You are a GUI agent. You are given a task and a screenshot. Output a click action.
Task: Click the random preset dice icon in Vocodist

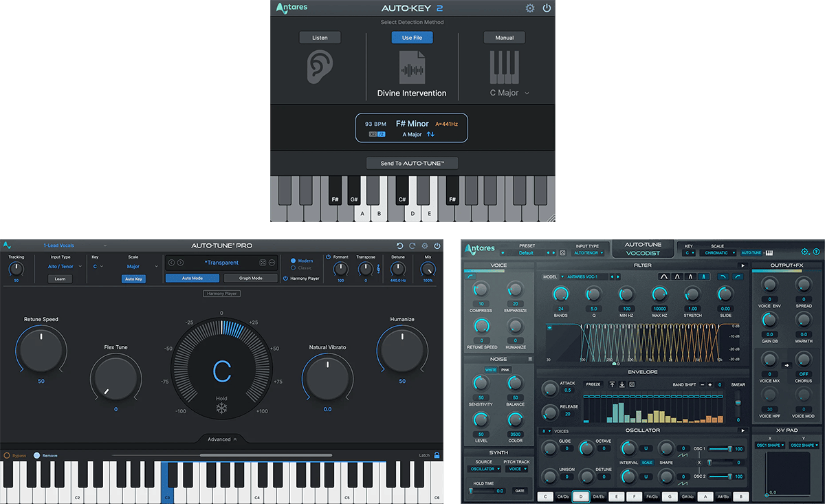[562, 252]
